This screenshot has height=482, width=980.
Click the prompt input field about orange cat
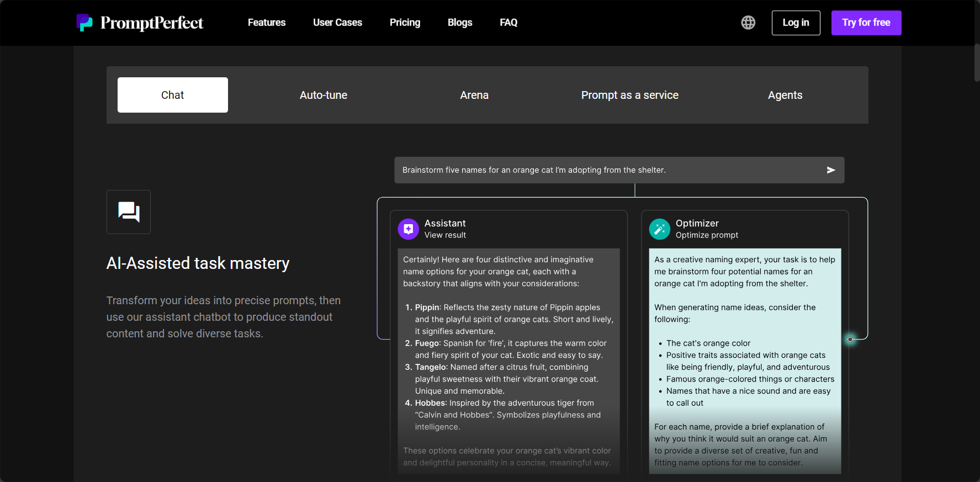[x=619, y=170]
